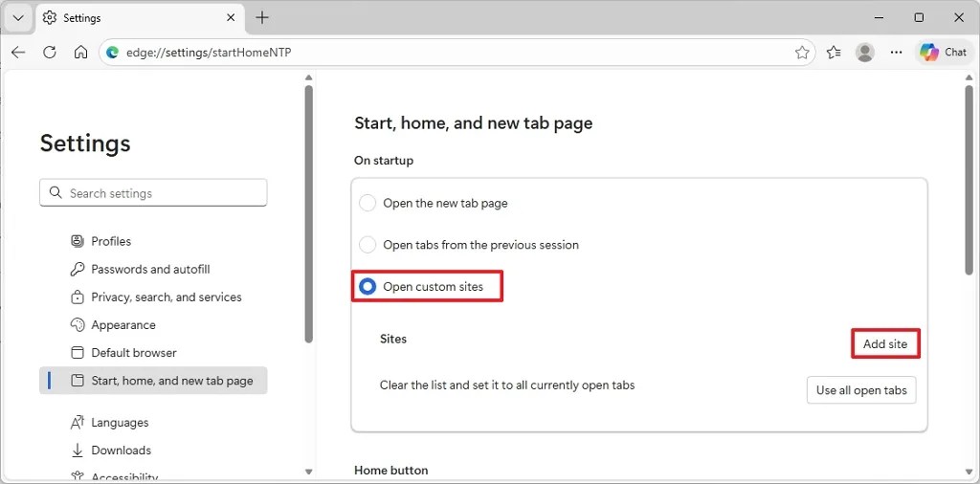This screenshot has height=484, width=980.
Task: Click the On startup label
Action: (384, 161)
